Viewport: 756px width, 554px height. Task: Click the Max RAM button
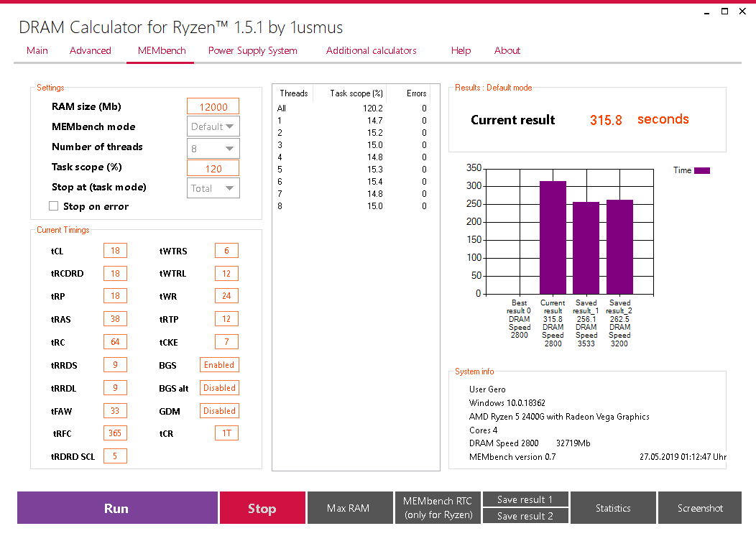click(x=350, y=508)
